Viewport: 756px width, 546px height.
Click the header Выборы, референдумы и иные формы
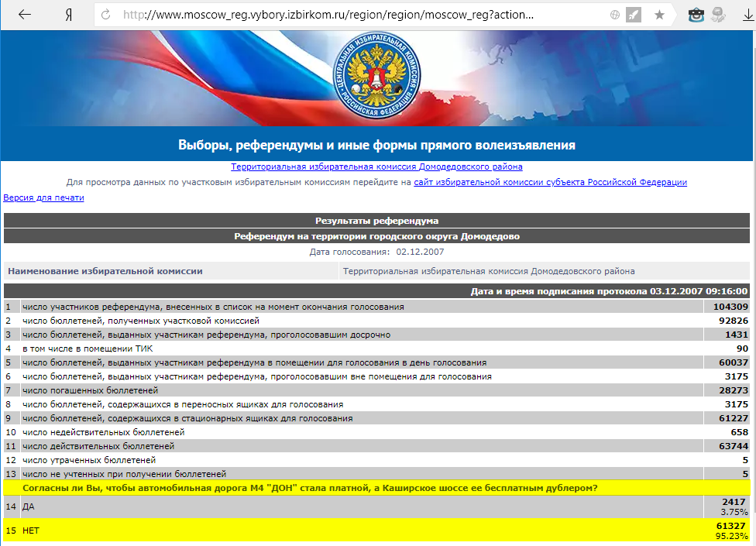[x=376, y=145]
